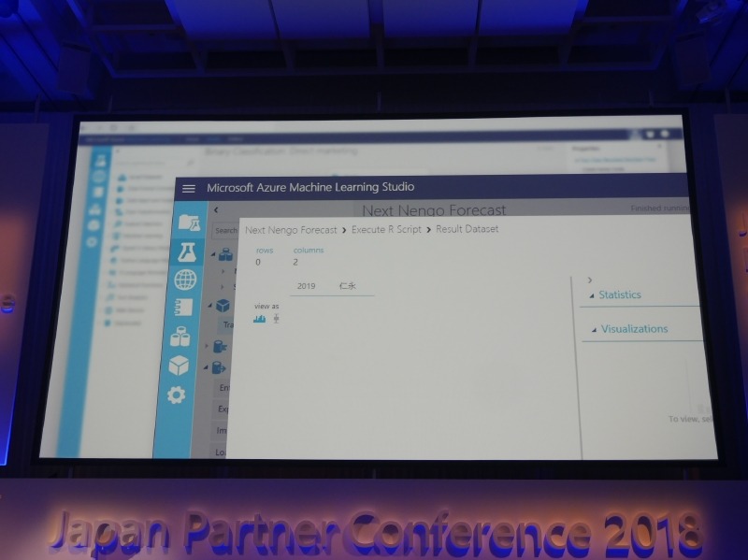Click the Data Input and Output tree icon
Screen dimensions: 748x560
pyautogui.click(x=219, y=367)
